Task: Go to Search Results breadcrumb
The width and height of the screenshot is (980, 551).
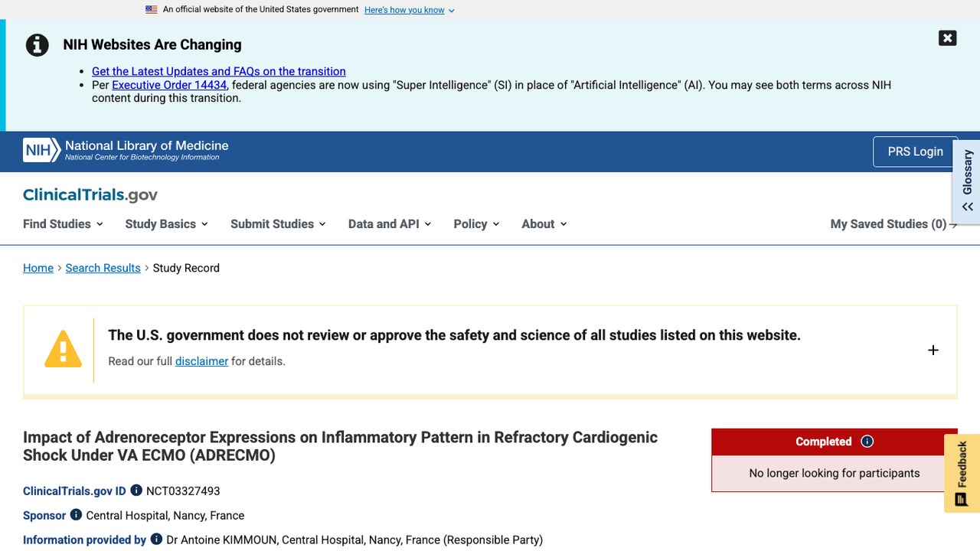Action: pos(103,268)
